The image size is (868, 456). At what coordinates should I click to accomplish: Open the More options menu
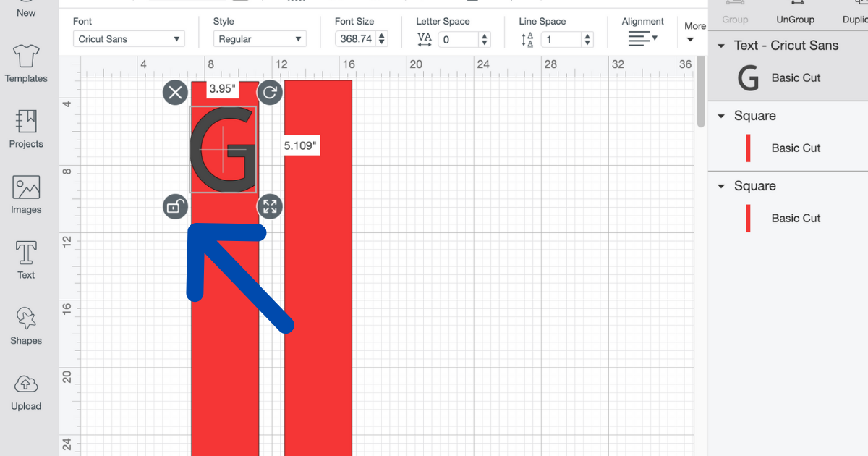(694, 33)
